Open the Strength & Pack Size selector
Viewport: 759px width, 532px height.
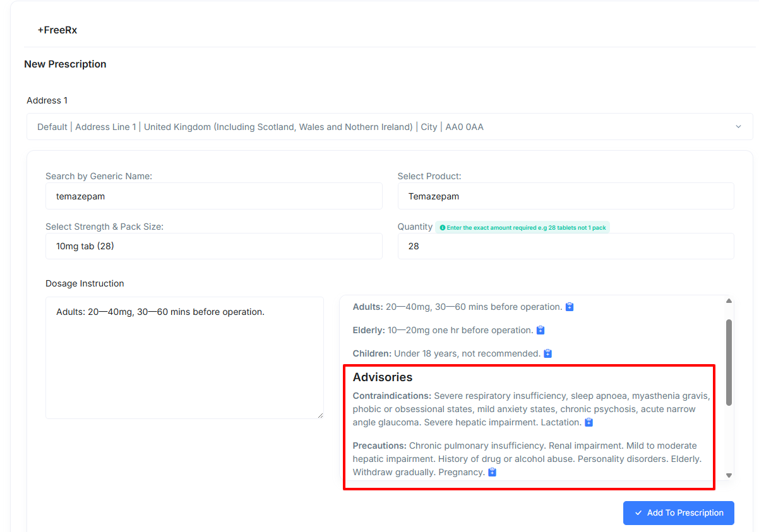pos(214,246)
